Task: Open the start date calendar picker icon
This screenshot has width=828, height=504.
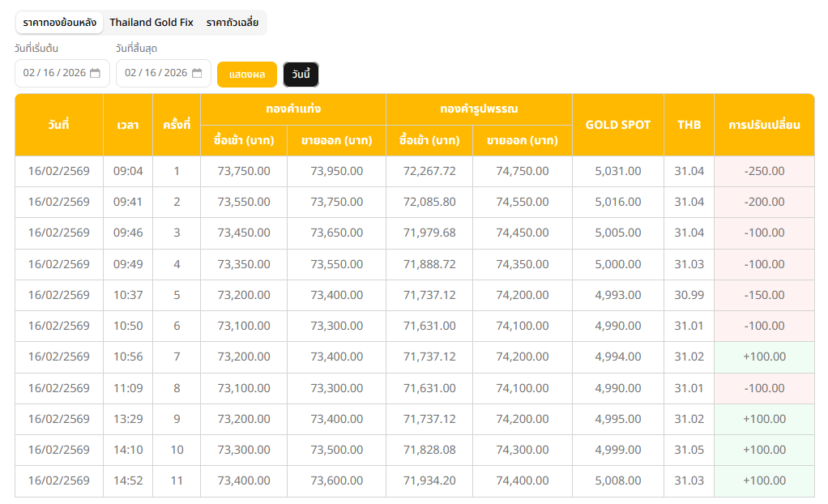Action: point(95,73)
